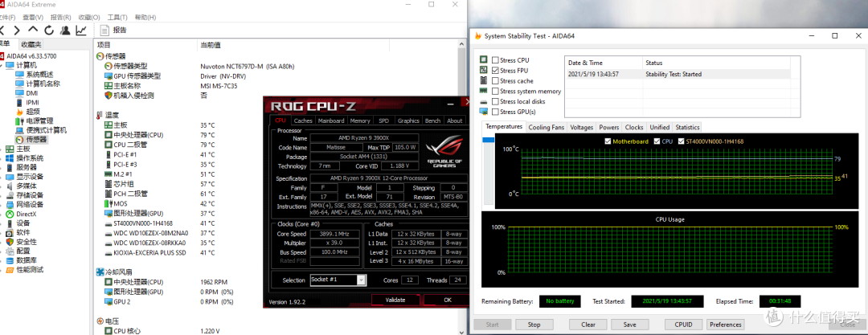Click the OK button in CPU-Z
Viewport: 868px width, 335px height.
coord(448,300)
